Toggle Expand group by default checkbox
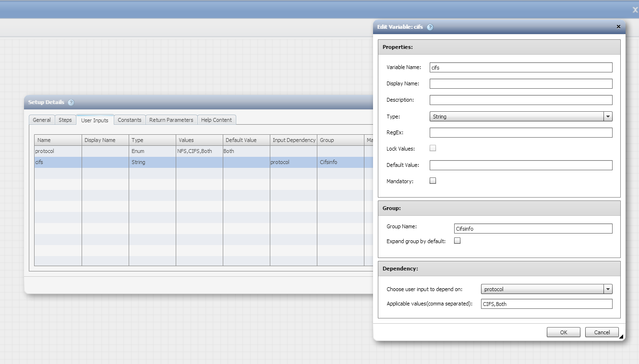Screen dimensions: 639x364 457,241
